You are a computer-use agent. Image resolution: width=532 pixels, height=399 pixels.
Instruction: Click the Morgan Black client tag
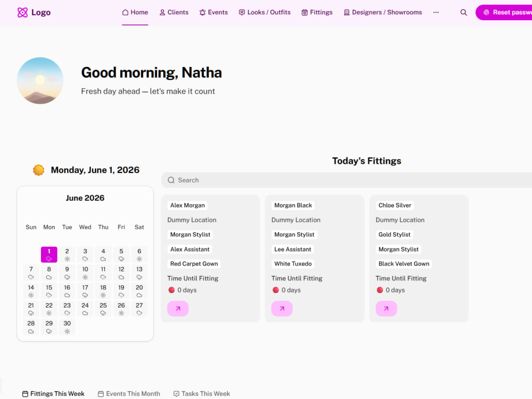point(293,205)
